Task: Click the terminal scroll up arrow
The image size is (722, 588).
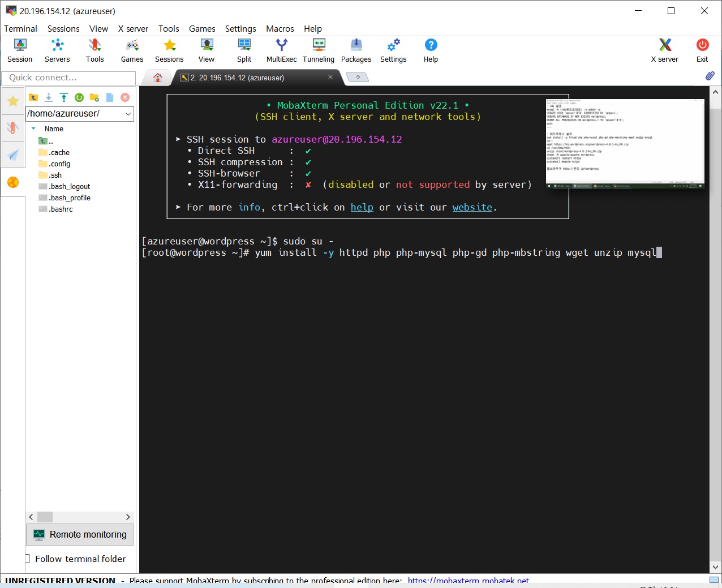Action: click(715, 92)
